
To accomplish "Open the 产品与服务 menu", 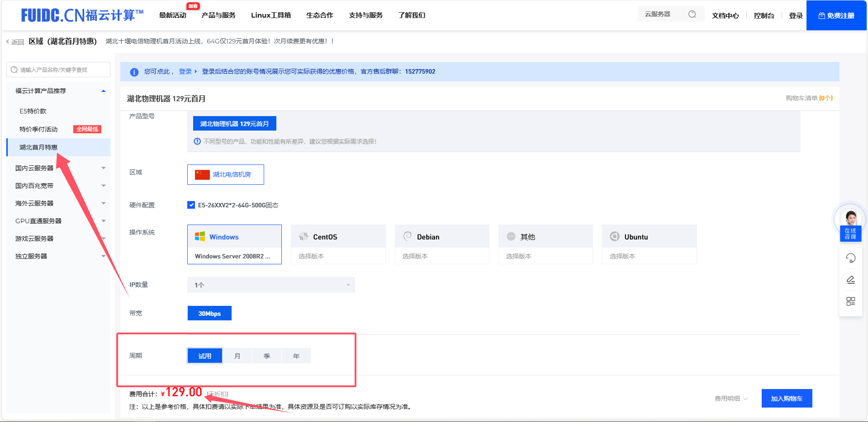I will (218, 15).
